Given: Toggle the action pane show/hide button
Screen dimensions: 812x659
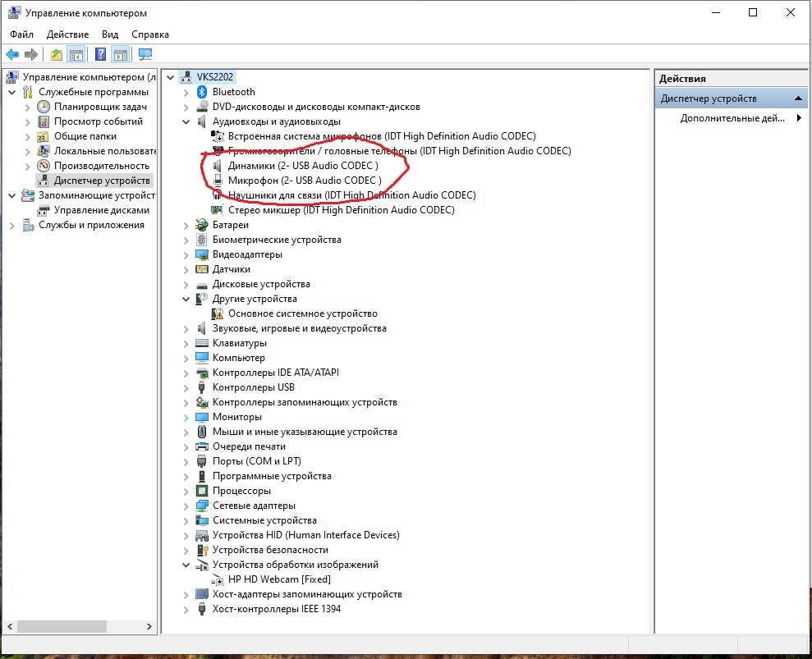Looking at the screenshot, I should pos(121,55).
